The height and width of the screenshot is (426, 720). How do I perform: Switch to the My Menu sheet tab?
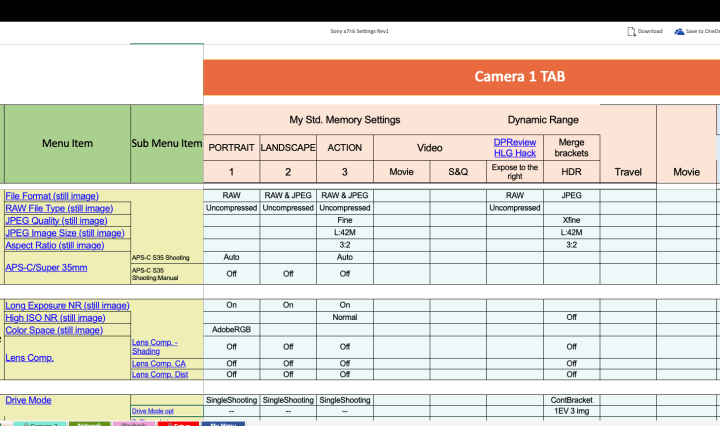tap(223, 424)
